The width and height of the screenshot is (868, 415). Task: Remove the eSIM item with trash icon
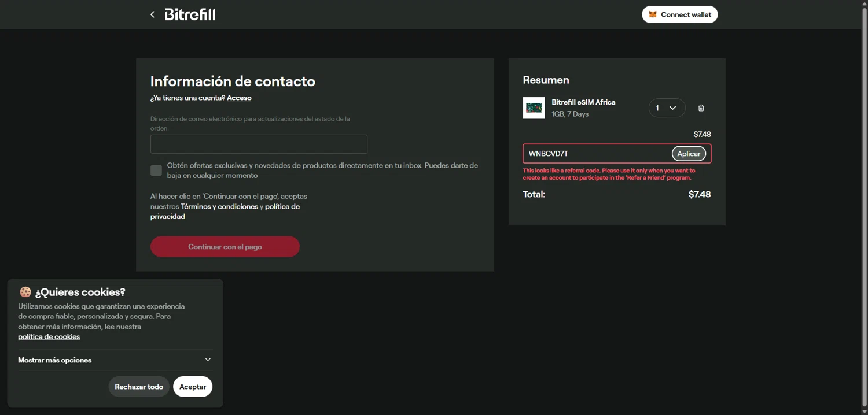point(701,108)
